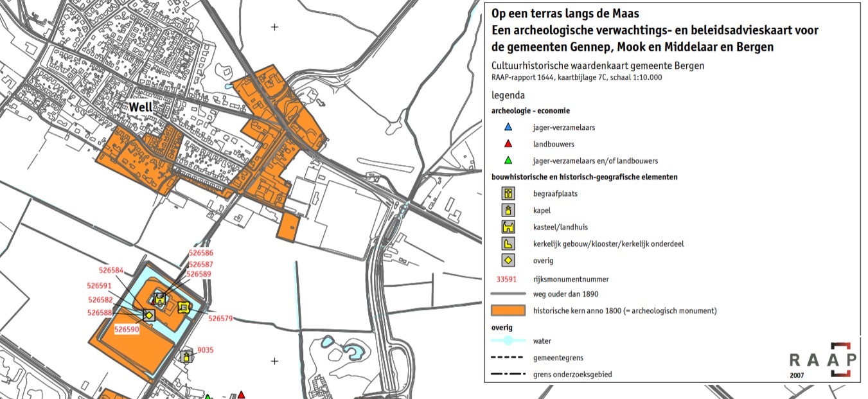Click the cross tick mark north of Well
This screenshot has height=399, width=868.
[x=275, y=27]
